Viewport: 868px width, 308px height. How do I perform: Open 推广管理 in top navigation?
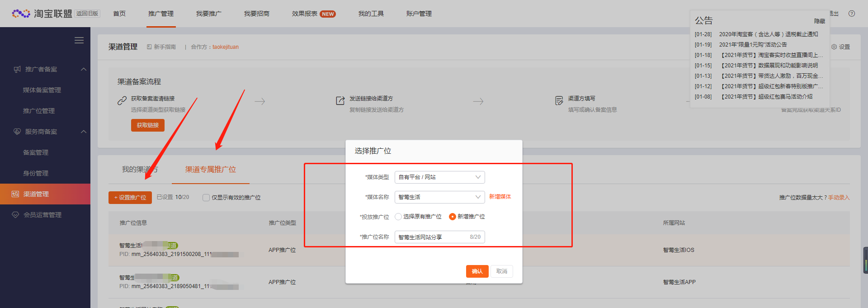[161, 14]
